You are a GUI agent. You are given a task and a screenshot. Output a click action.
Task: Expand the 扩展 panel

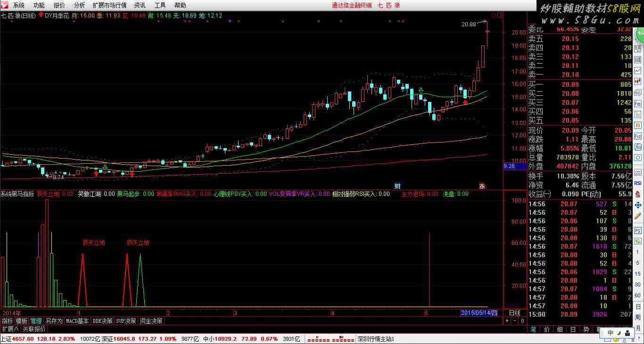(10, 329)
